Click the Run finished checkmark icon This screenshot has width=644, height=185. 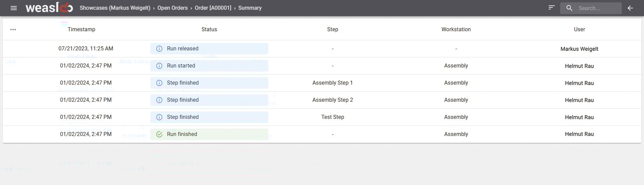pos(159,134)
